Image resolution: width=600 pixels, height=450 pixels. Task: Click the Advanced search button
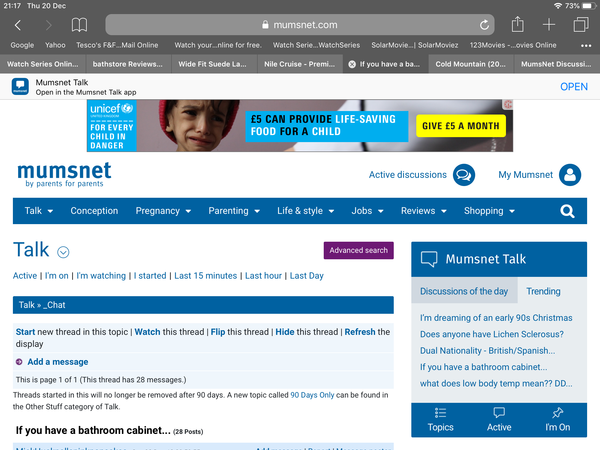(359, 250)
